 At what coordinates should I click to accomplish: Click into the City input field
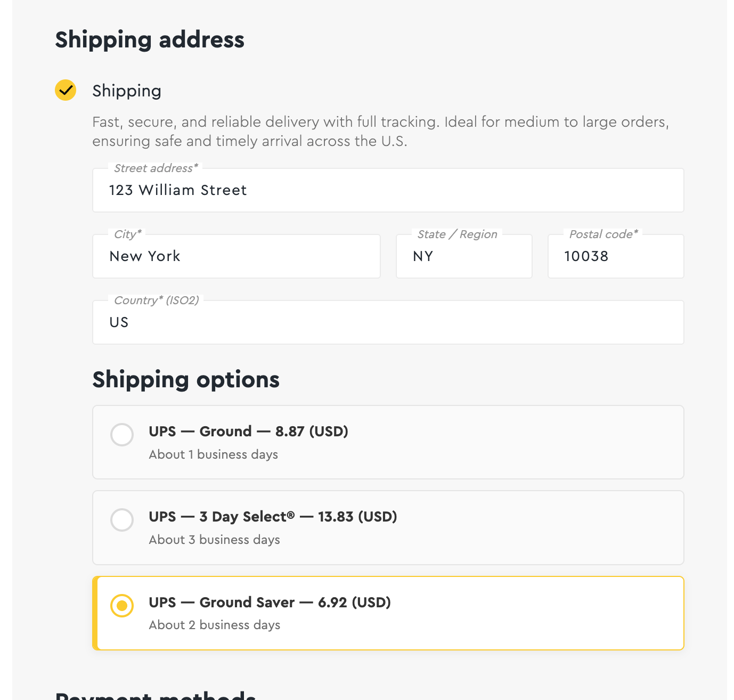[236, 256]
